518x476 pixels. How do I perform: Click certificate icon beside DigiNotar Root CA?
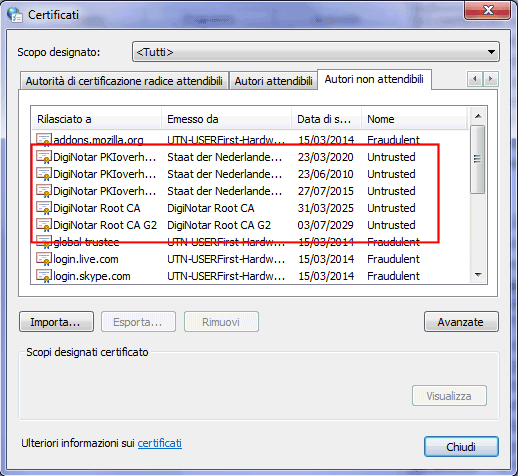[44, 208]
